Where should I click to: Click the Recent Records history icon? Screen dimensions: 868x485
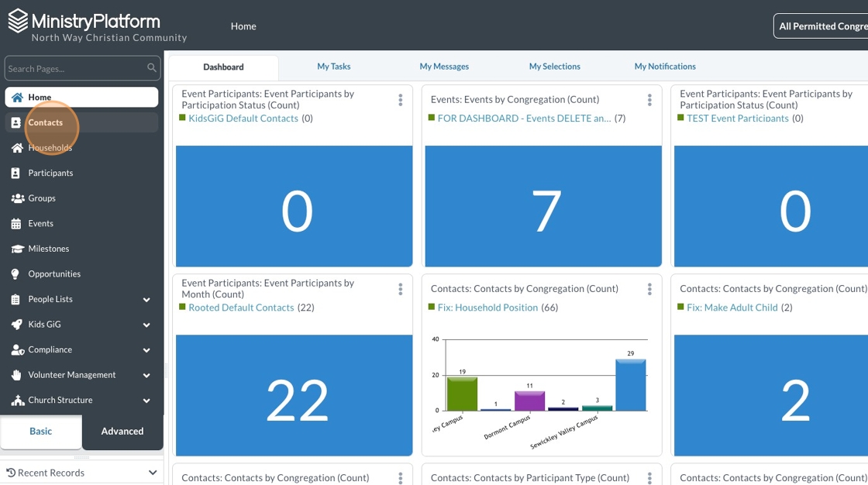click(x=11, y=473)
